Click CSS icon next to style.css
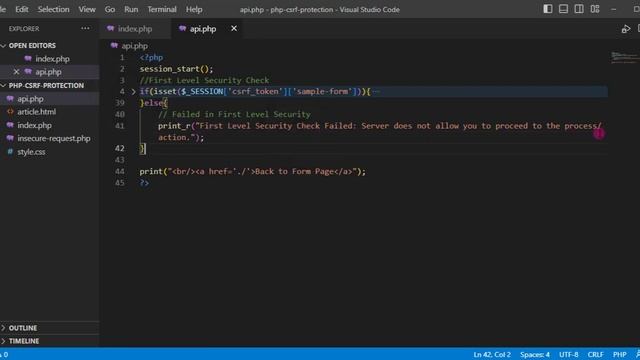This screenshot has width=640, height=360. (x=10, y=151)
